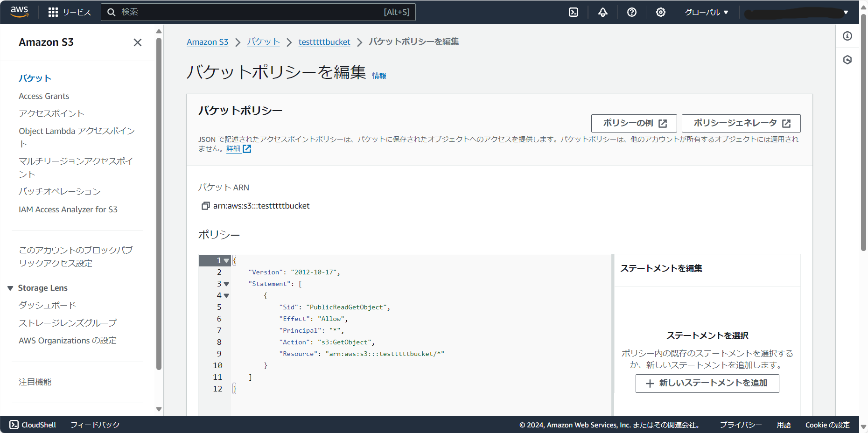Click the ポリシーの例 button
This screenshot has height=433, width=868.
(635, 123)
